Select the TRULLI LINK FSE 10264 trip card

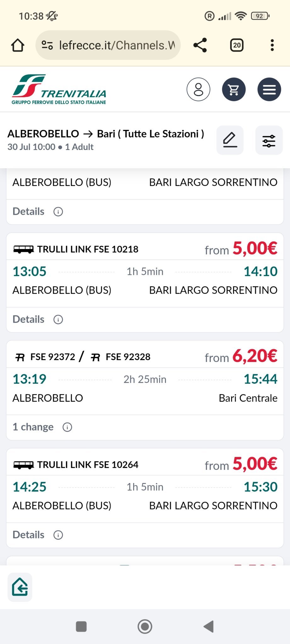(145, 491)
